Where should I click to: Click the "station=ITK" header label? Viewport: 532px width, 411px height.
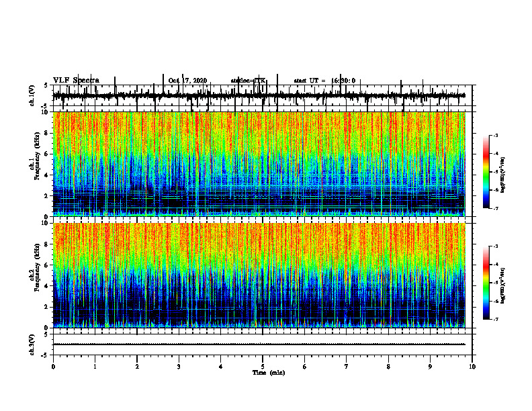point(248,81)
